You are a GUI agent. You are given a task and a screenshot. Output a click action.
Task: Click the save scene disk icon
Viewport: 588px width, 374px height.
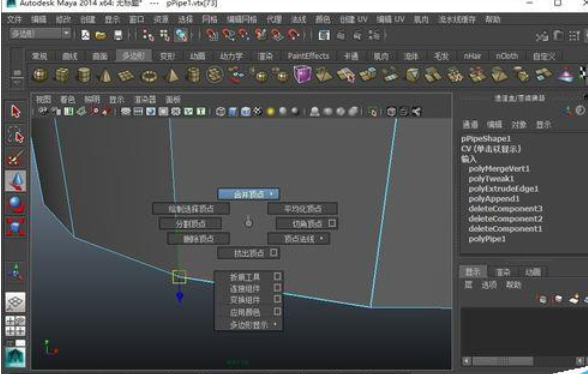click(x=118, y=35)
